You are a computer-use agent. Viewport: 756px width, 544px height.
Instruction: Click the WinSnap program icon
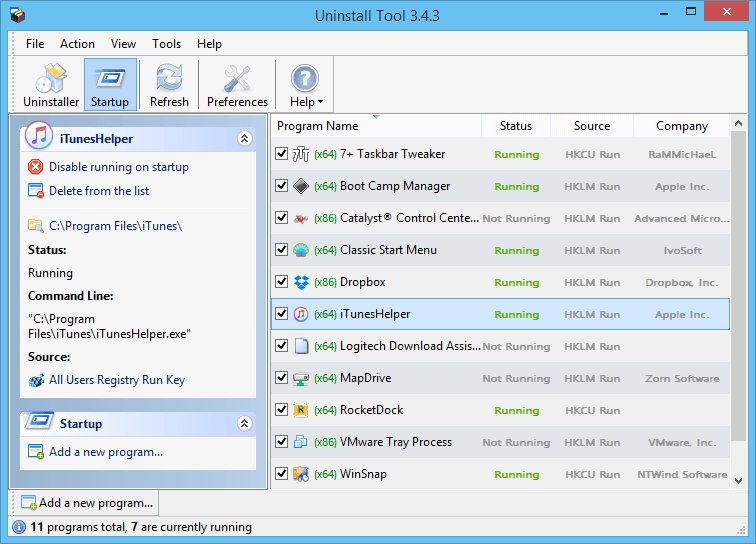click(301, 474)
